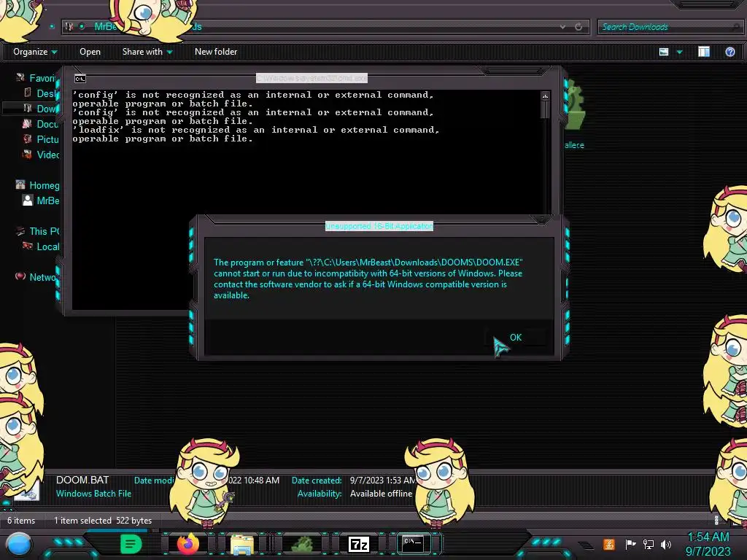
Task: Open the network tray icon
Action: pos(649,544)
